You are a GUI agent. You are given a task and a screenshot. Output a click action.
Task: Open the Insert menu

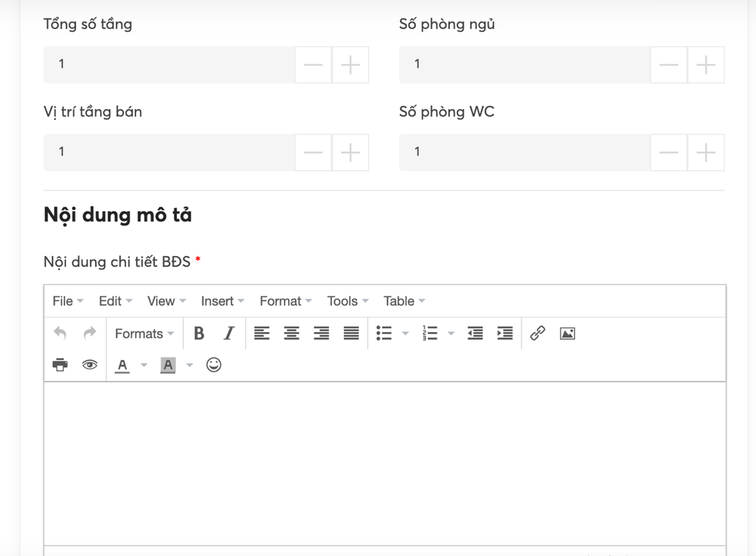(x=223, y=301)
